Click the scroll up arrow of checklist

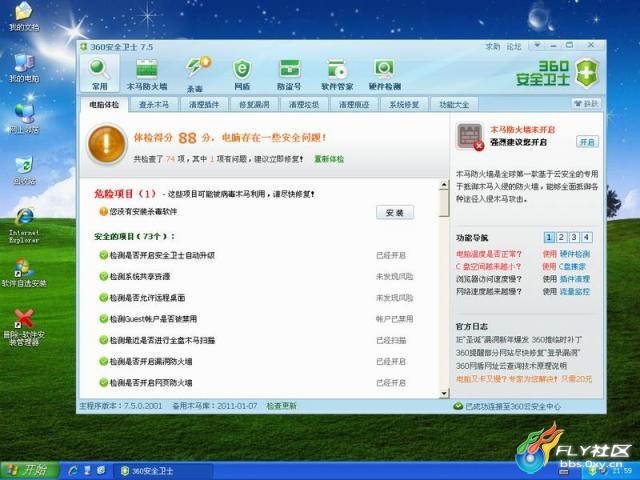pos(444,185)
